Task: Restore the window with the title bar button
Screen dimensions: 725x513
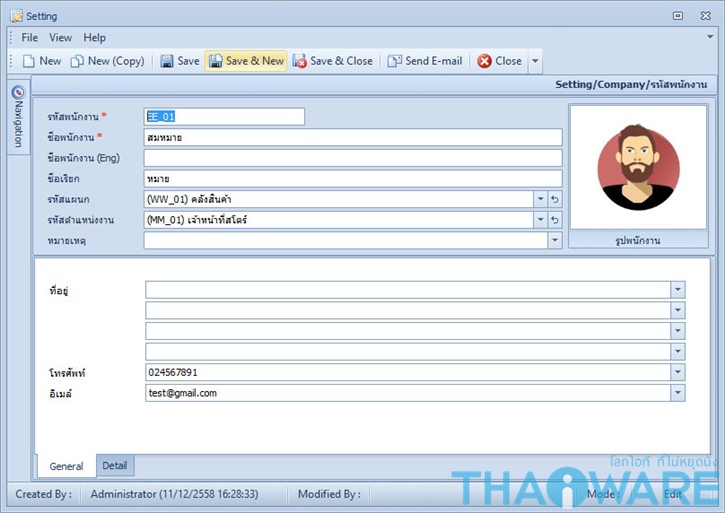Action: pos(678,16)
